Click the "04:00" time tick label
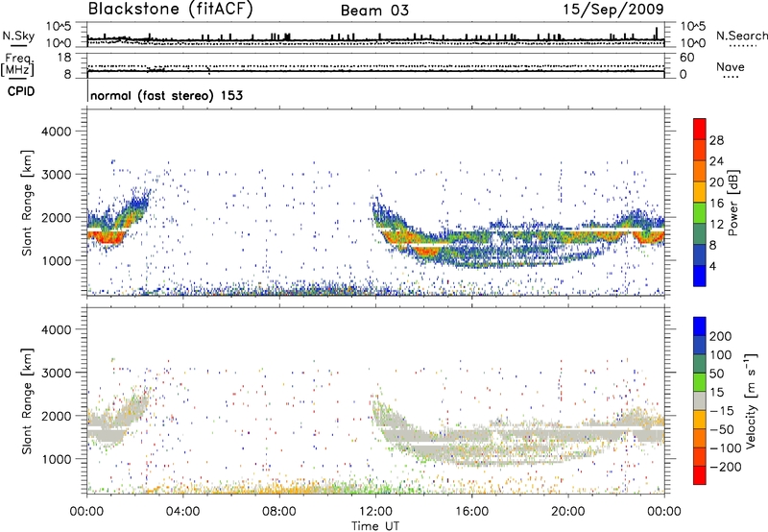Image resolution: width=768 pixels, height=532 pixels. coord(182,512)
